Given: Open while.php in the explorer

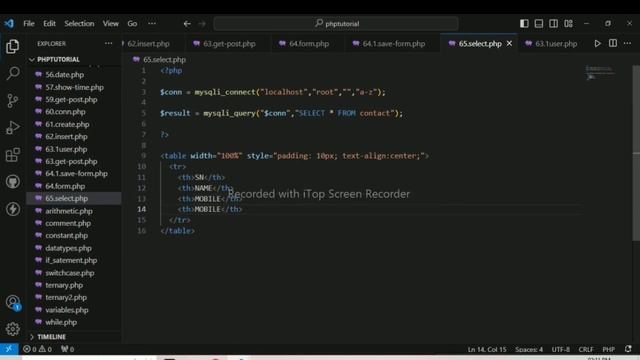Looking at the screenshot, I should point(61,322).
